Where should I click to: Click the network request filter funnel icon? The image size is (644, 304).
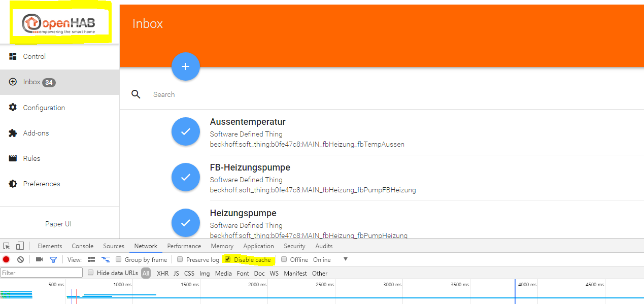(53, 259)
